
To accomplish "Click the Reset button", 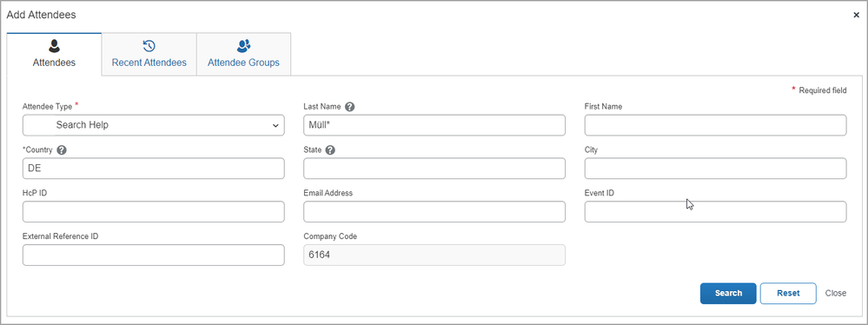I will pos(788,294).
